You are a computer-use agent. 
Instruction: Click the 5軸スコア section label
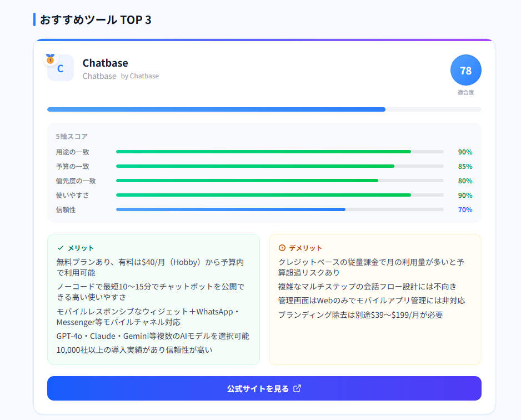(x=72, y=136)
